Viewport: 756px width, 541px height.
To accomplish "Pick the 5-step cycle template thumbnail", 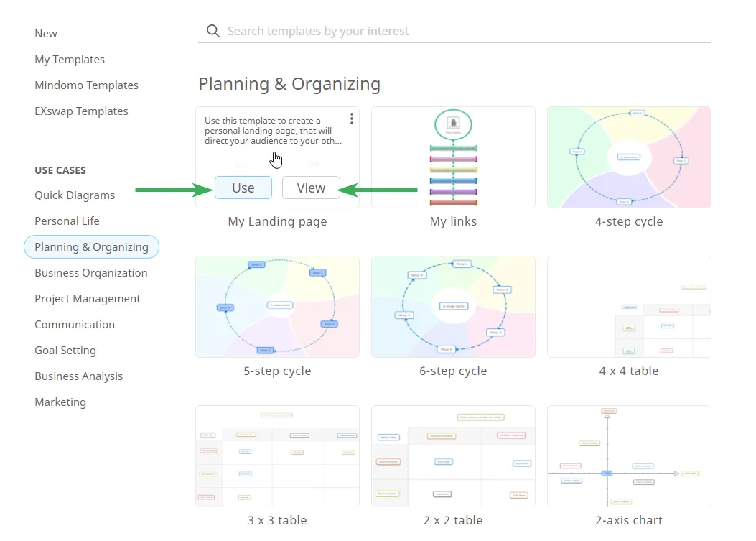I will tap(277, 307).
